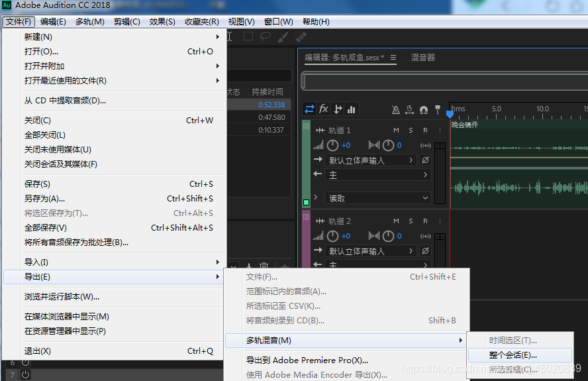Switch to the Mixer (混音器) tab
Image resolution: width=588 pixels, height=381 pixels.
(x=422, y=58)
